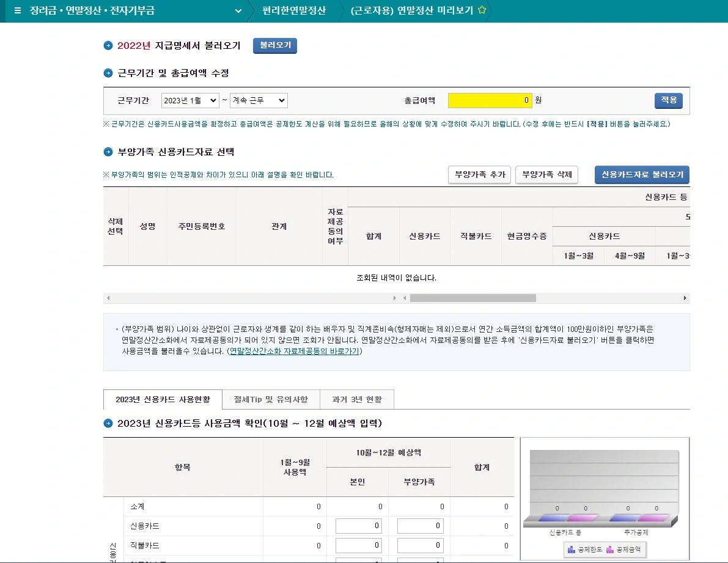Expand the 장려금·연말정산·전자기부금 navigation chevron
This screenshot has height=563, width=728.
click(x=238, y=10)
